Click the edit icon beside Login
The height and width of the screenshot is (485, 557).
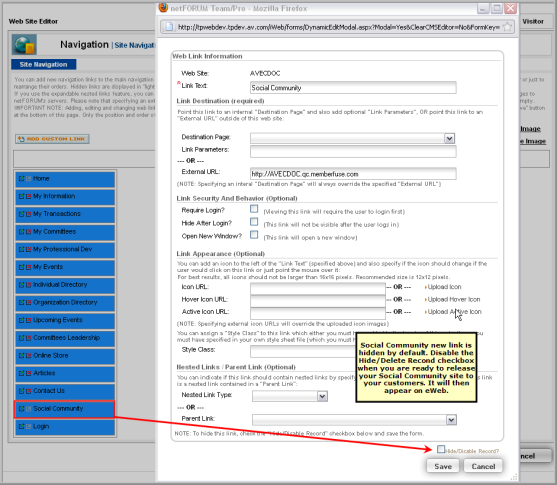pos(21,426)
